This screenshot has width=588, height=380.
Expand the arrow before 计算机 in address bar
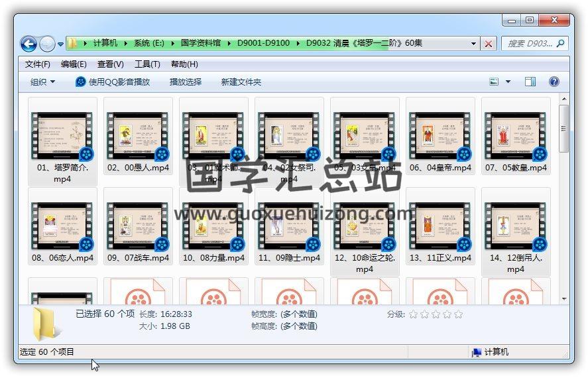point(86,44)
